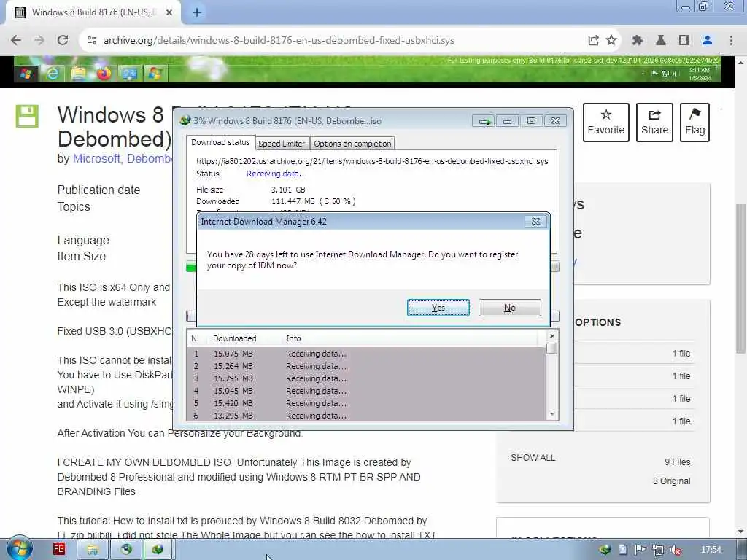Toggle the browser side panel icon
Image resolution: width=747 pixels, height=560 pixels.
(684, 41)
